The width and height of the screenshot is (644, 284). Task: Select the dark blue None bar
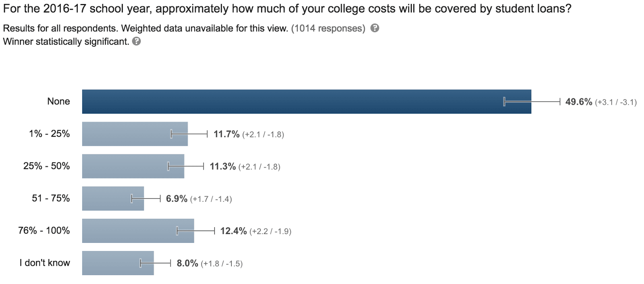point(306,102)
